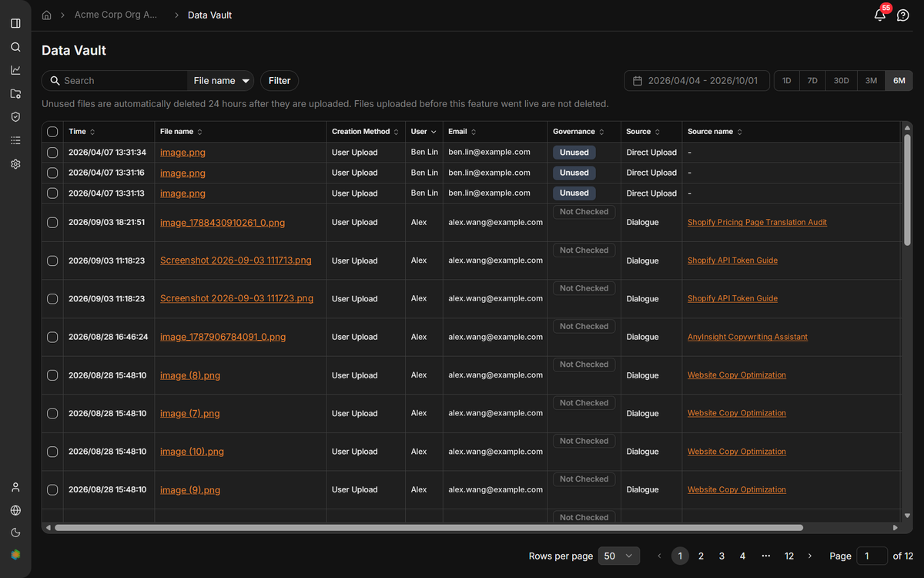This screenshot has height=578, width=924.
Task: Select the 7D time range tab
Action: tap(812, 80)
